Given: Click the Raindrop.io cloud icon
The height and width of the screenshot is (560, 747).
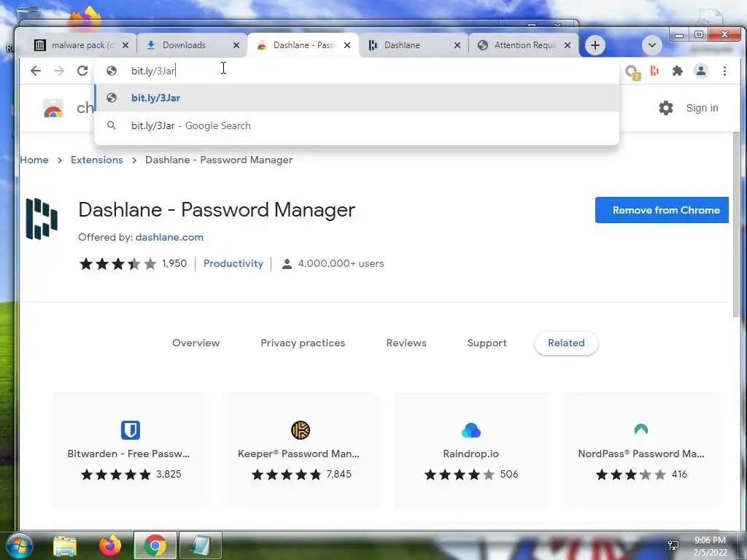Looking at the screenshot, I should [471, 430].
